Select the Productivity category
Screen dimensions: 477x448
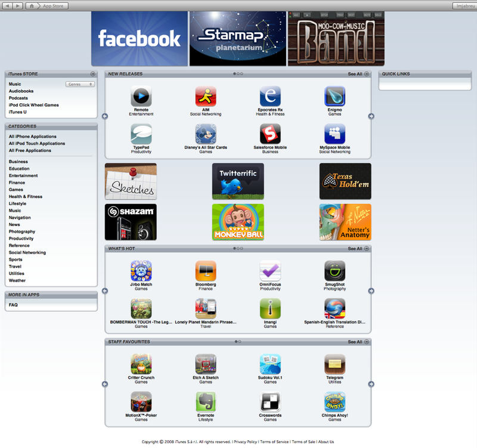coord(21,239)
